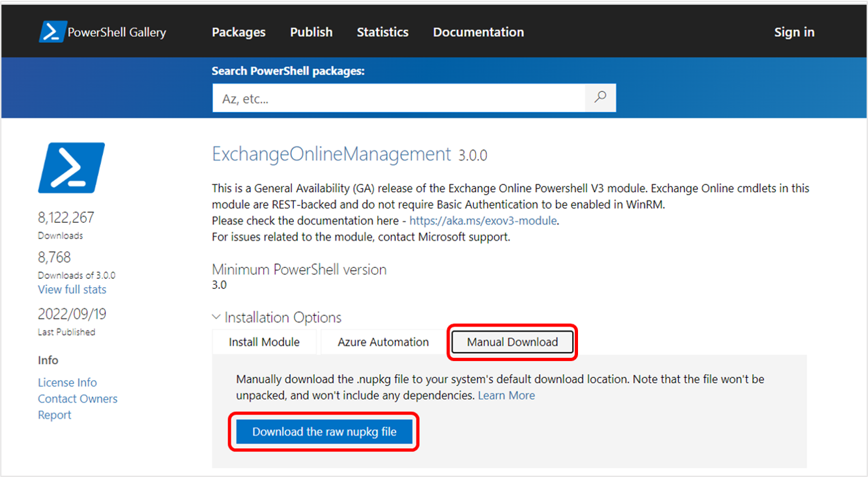Collapse the Installation Options section
Screen dimensions: 868x477
(216, 317)
